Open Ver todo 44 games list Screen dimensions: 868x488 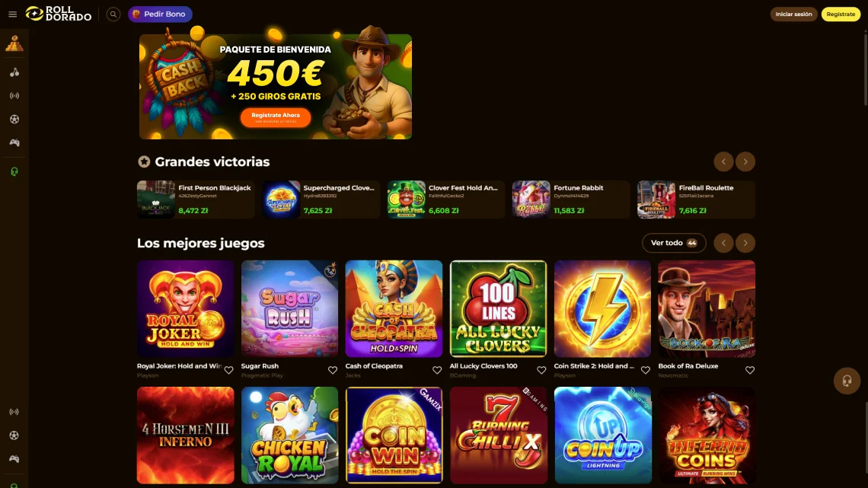tap(674, 243)
